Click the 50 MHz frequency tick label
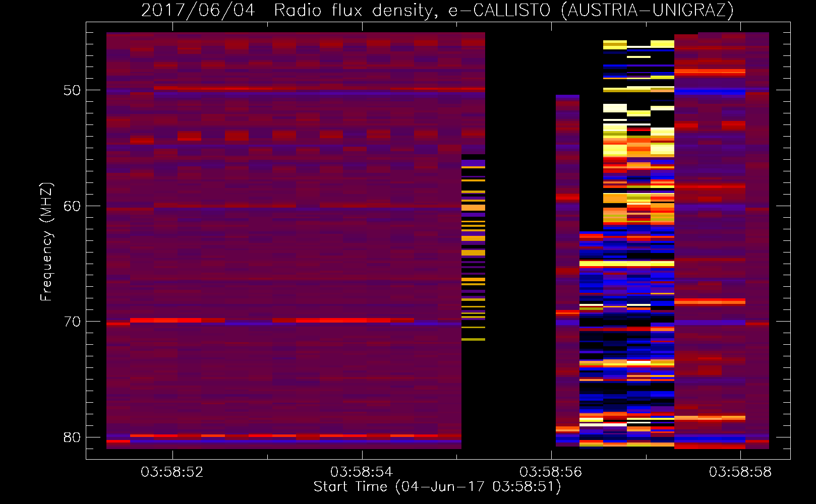Screen dimensions: 816x504 point(72,91)
